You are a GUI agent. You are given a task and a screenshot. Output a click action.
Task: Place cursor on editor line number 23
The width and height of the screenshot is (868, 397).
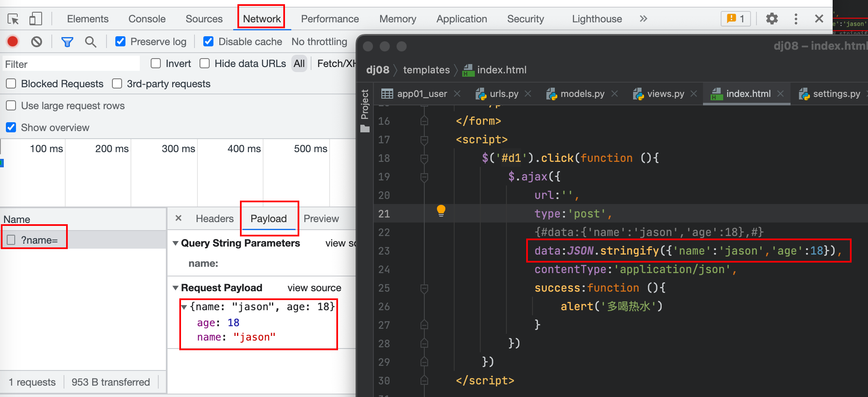coord(384,251)
